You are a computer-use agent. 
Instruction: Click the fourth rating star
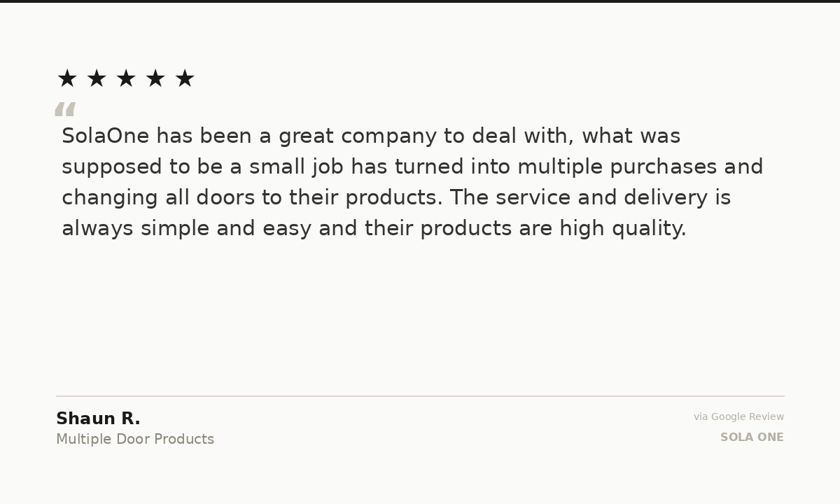(x=155, y=78)
